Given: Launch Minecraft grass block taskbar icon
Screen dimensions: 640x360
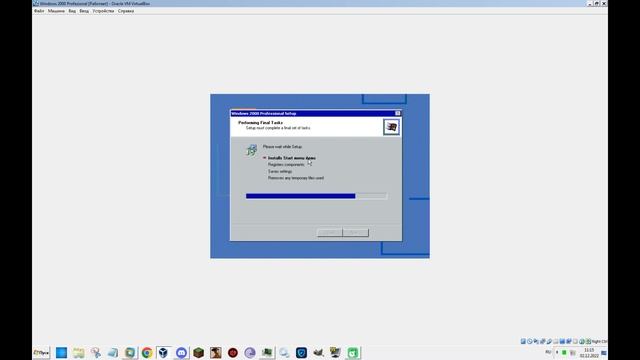Looking at the screenshot, I should click(198, 352).
